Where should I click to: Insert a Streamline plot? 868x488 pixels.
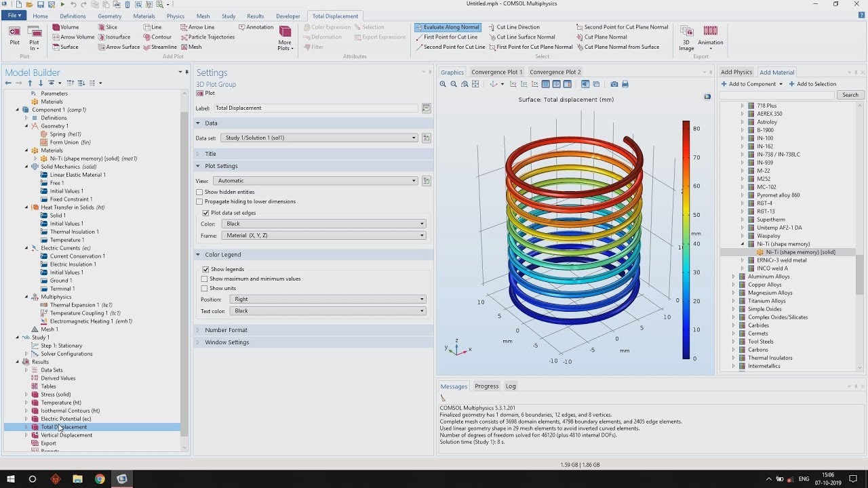pyautogui.click(x=159, y=47)
